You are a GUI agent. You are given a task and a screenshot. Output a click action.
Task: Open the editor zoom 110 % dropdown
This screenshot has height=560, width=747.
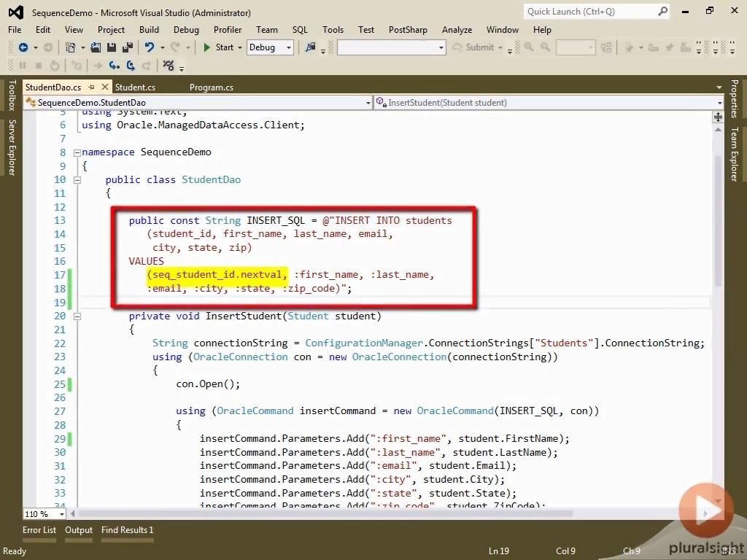click(62, 514)
